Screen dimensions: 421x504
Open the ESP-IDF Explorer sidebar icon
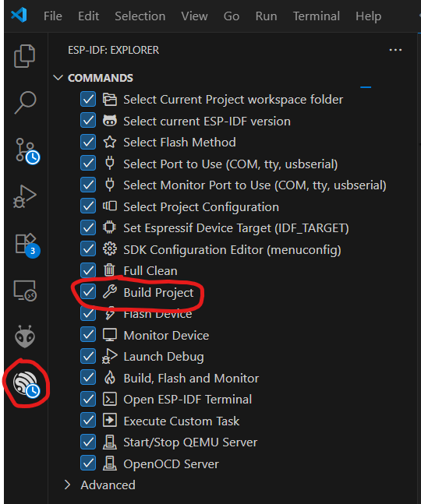point(26,383)
